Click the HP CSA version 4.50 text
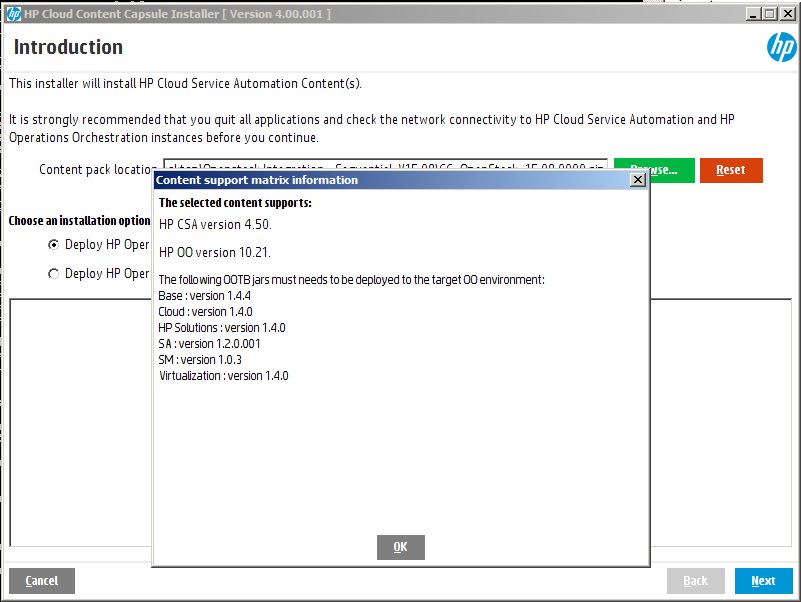Screen dimensions: 801x602 point(215,225)
